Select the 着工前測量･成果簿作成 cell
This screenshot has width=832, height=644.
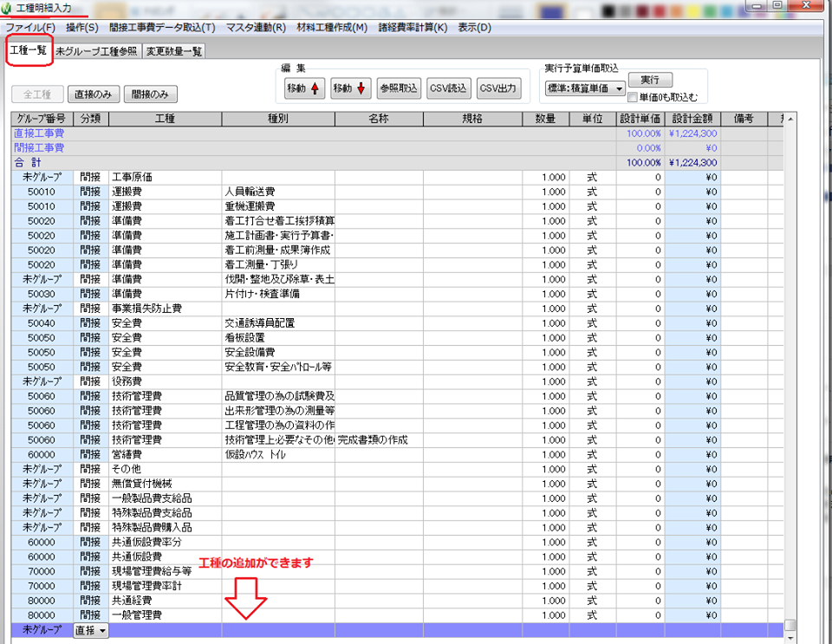click(x=278, y=250)
